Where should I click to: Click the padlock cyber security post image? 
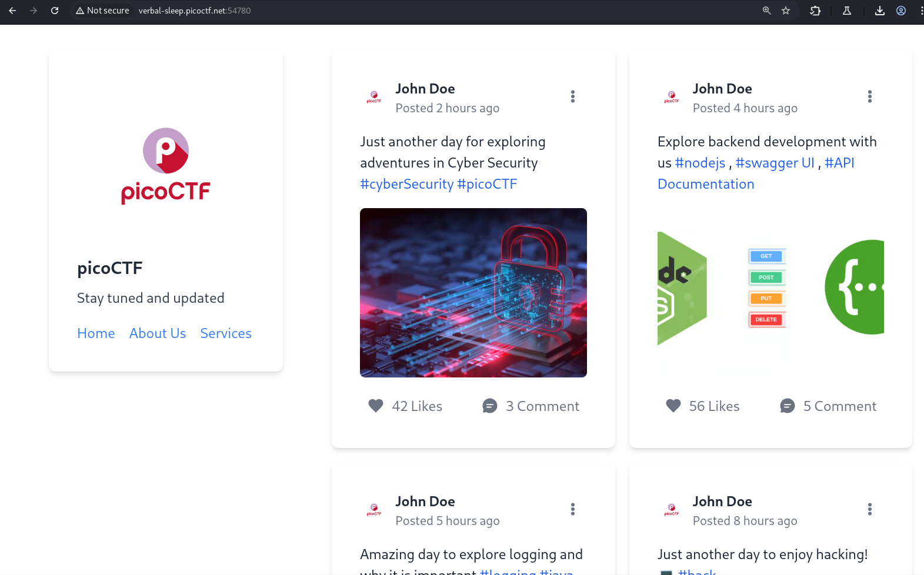coord(473,293)
